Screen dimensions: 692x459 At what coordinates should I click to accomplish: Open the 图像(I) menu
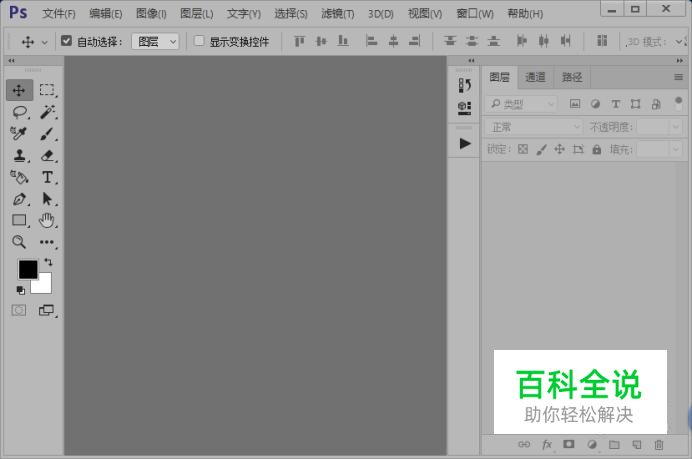(151, 14)
